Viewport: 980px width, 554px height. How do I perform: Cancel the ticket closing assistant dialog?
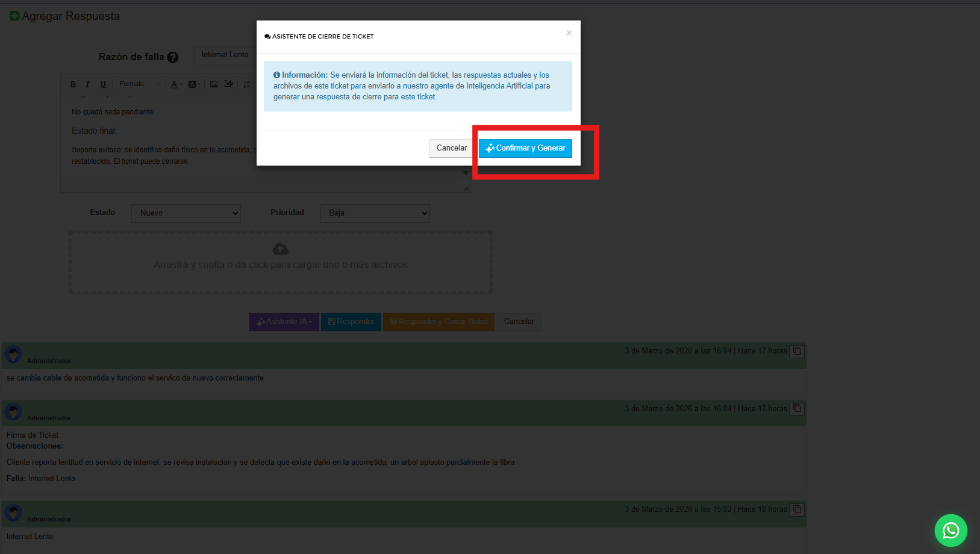pyautogui.click(x=451, y=148)
